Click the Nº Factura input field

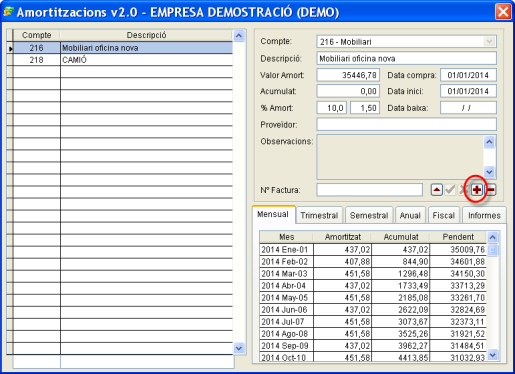370,190
